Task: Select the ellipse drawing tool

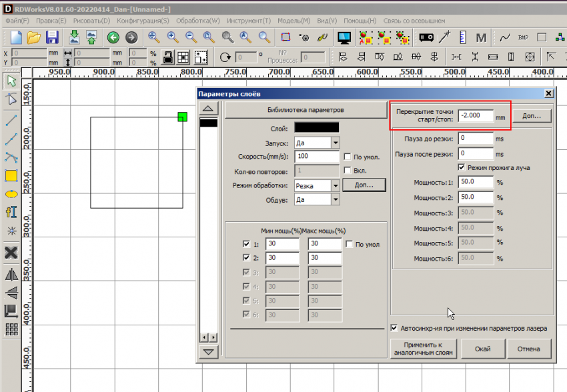Action: [x=11, y=194]
